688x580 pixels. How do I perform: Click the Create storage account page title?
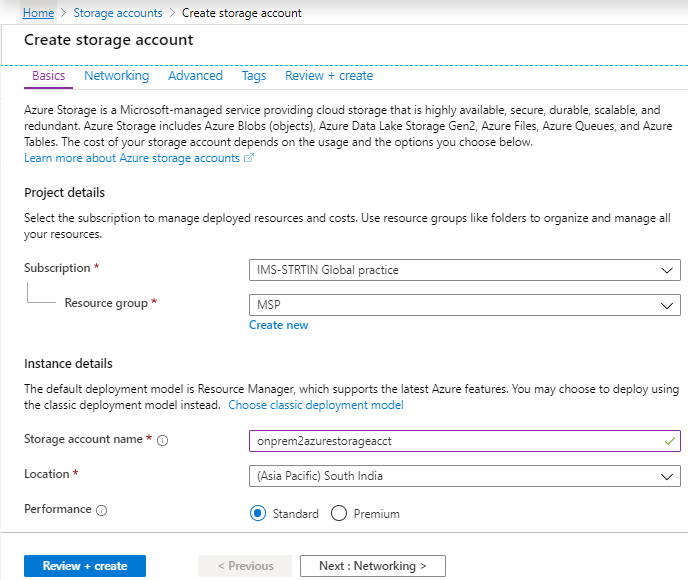click(109, 40)
